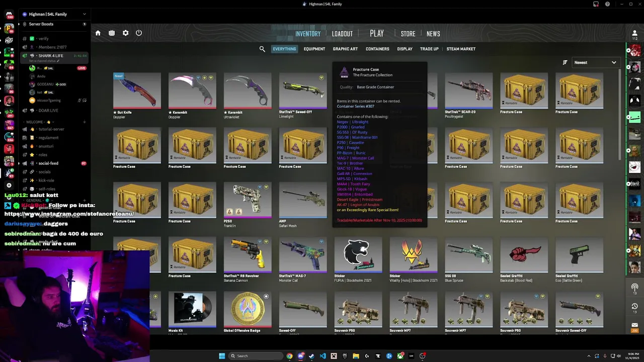Open Steam from the taskbar
The height and width of the screenshot is (362, 644).
(x=311, y=356)
